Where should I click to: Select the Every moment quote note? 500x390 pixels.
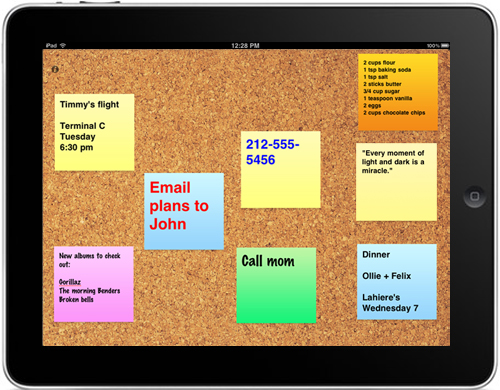coord(396,182)
